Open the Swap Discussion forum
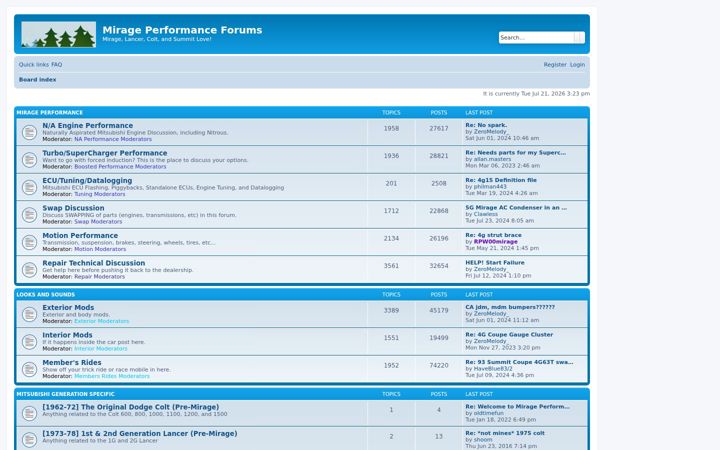Viewport: 720px width, 450px height. (73, 208)
